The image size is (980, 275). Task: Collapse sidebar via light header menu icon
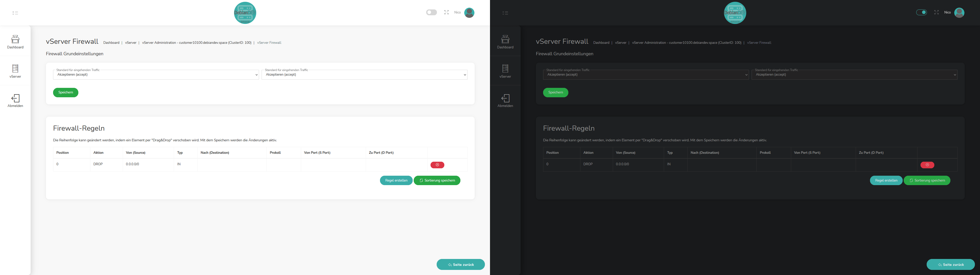[15, 13]
